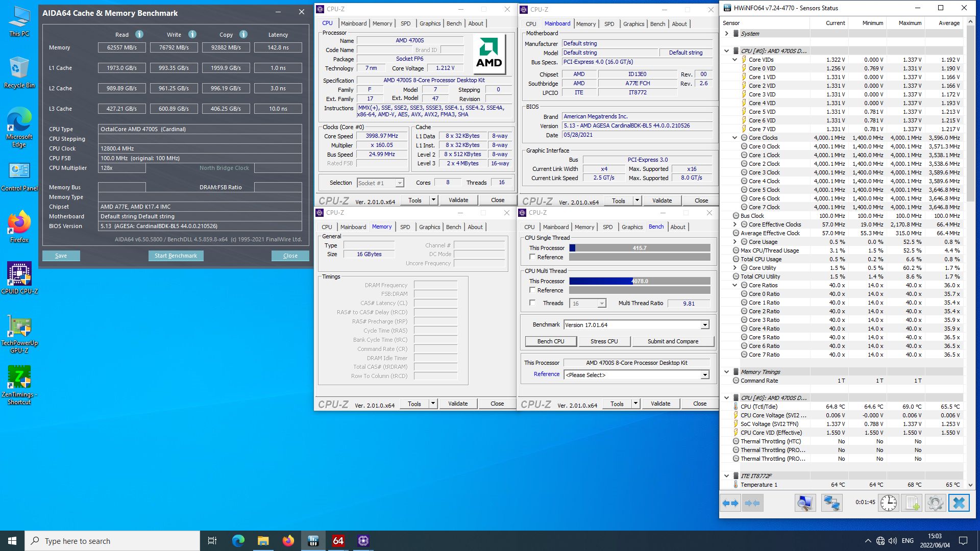
Task: Open HWiNFO sensor settings gear icon
Action: tap(935, 503)
